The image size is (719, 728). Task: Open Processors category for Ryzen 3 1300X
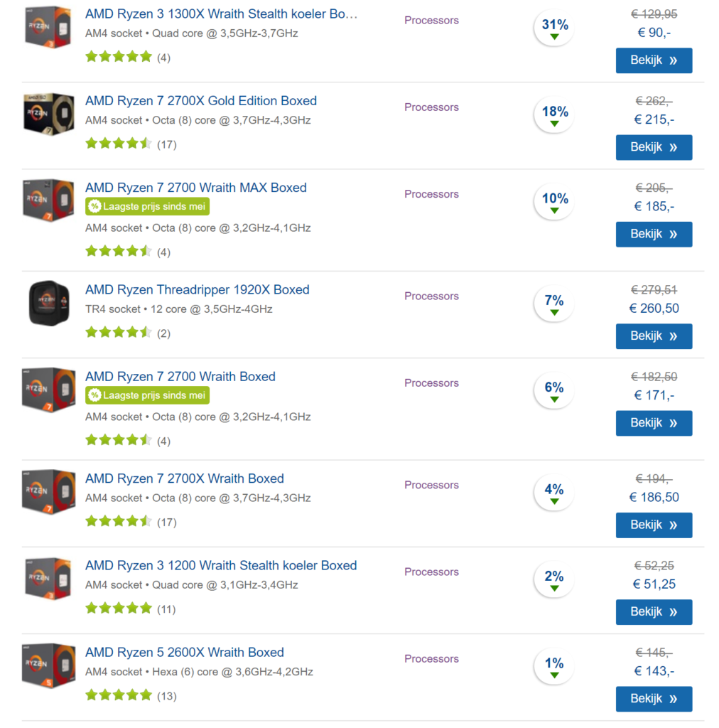(431, 21)
